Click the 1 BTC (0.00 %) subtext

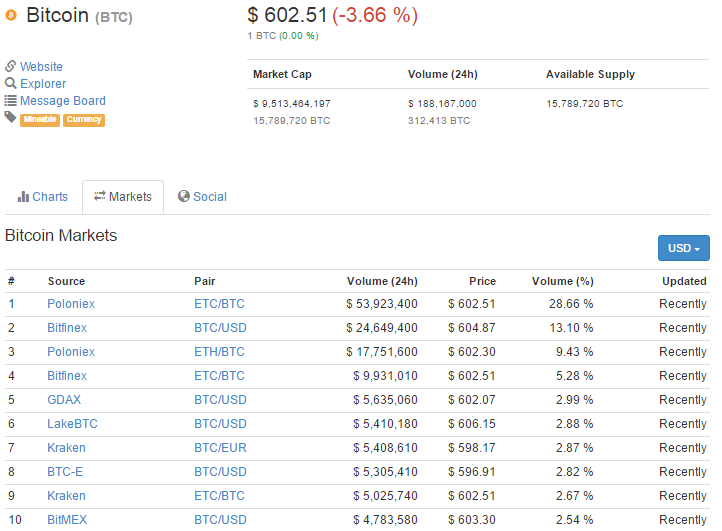(283, 36)
